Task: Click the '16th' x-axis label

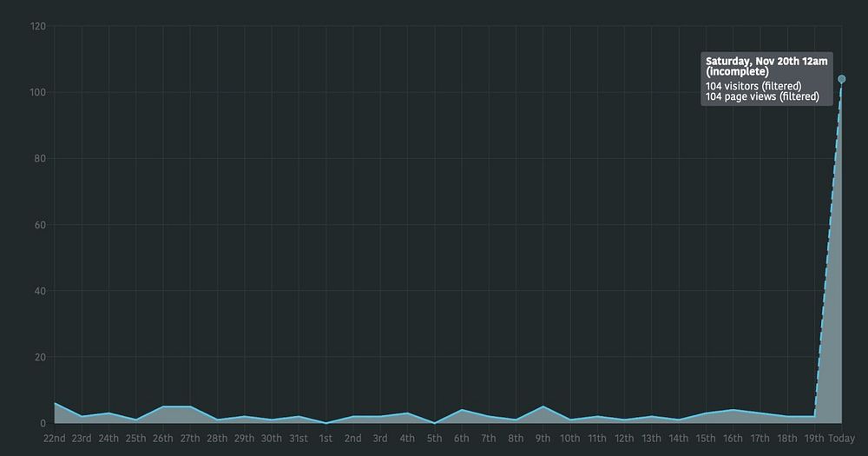Action: [733, 439]
